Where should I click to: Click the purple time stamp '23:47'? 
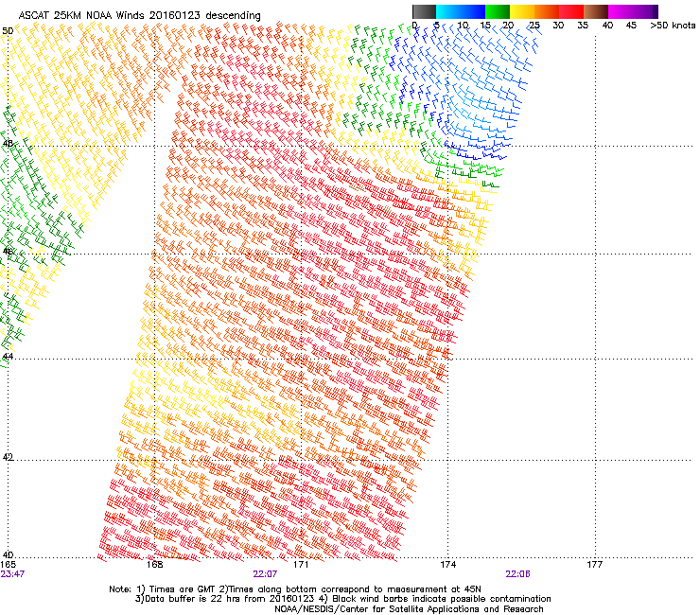(x=12, y=574)
